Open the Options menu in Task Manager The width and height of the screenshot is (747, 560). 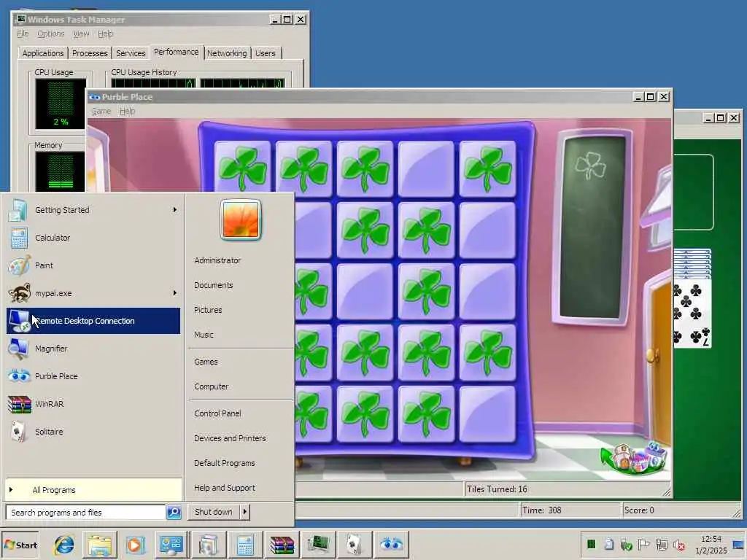50,34
